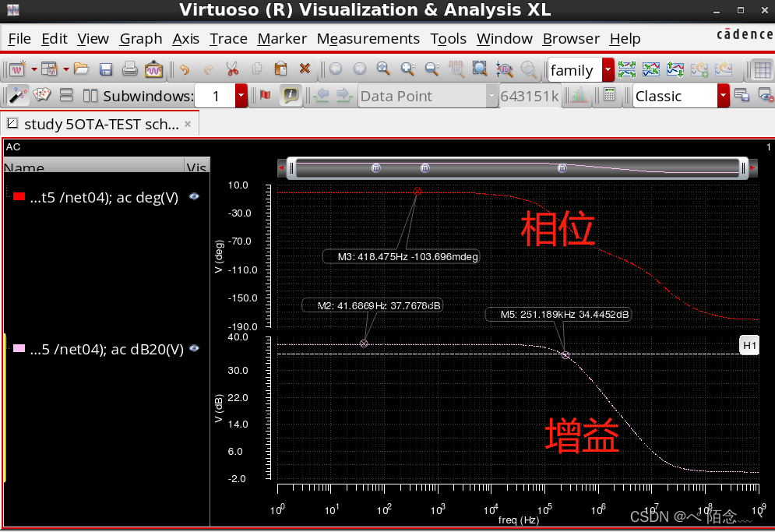This screenshot has width=775, height=532.
Task: Click the new graph window icon
Action: pyautogui.click(x=18, y=69)
